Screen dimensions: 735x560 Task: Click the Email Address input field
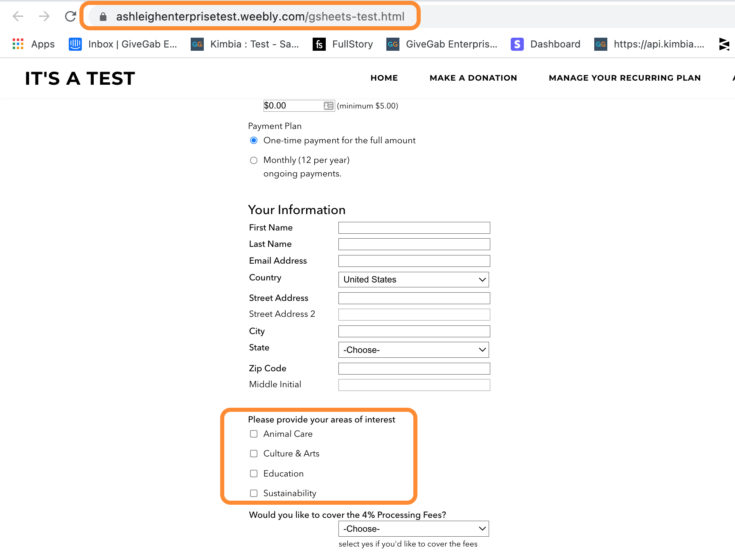point(414,261)
